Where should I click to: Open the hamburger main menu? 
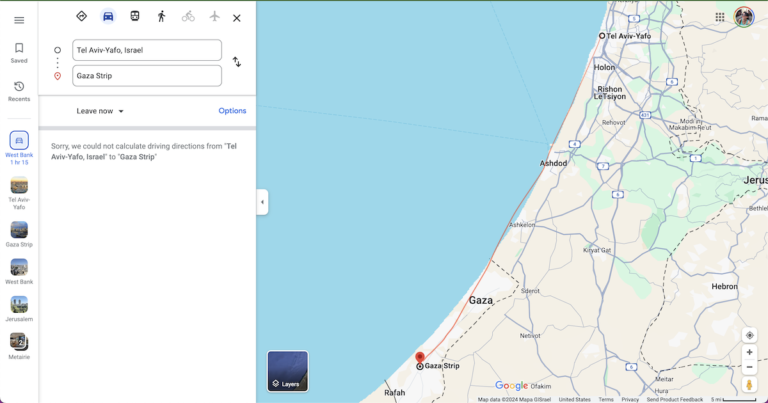click(19, 20)
